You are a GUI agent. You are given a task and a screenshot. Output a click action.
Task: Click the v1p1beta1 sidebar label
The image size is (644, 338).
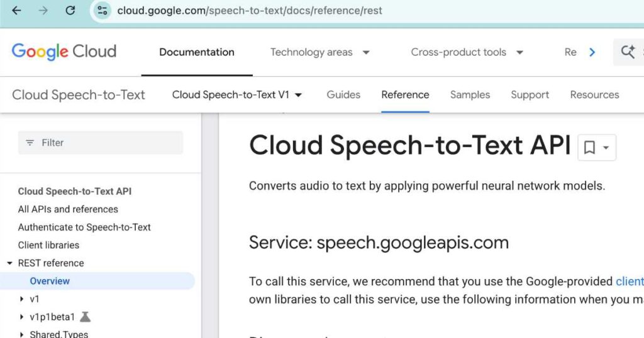52,317
